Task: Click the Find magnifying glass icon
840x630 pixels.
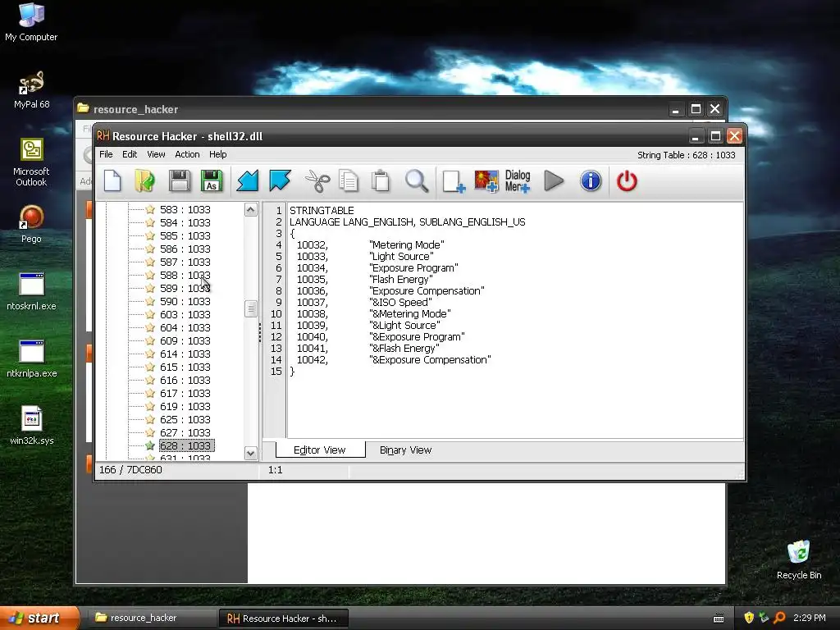Action: click(416, 181)
